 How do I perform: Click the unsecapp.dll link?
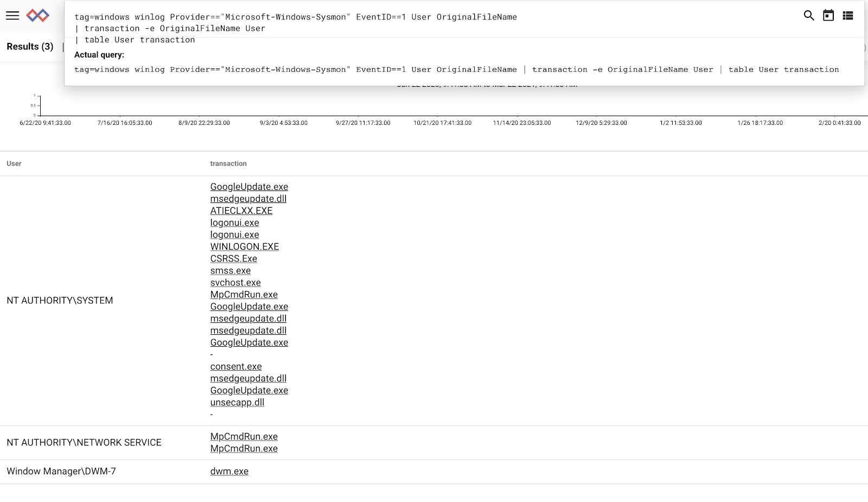click(237, 402)
